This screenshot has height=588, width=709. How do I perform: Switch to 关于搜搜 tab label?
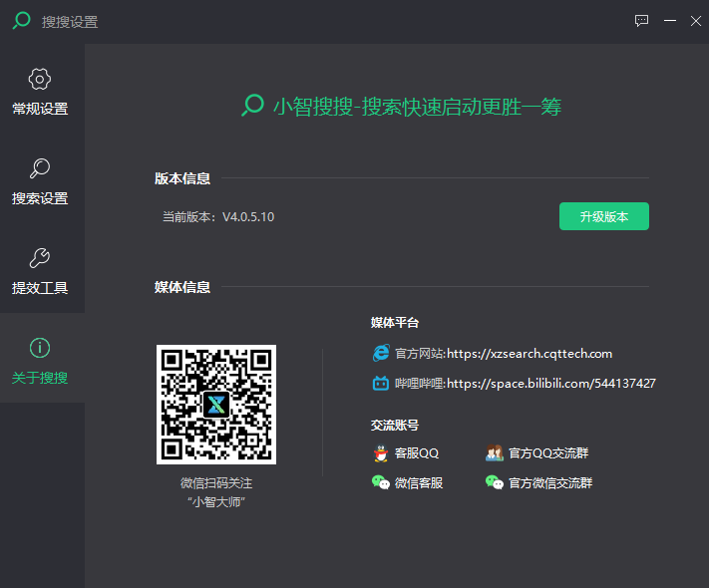click(x=40, y=378)
